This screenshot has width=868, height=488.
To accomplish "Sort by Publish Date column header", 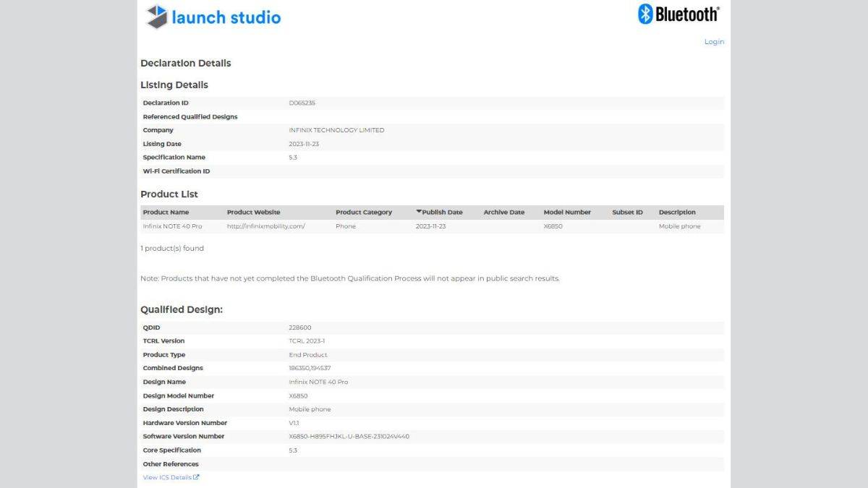I will 439,213.
